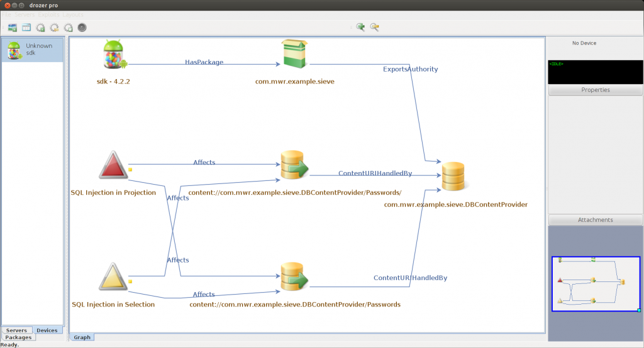Click the graph overview minimap thumbnail
Viewport: 644px width, 348px height.
tap(596, 284)
